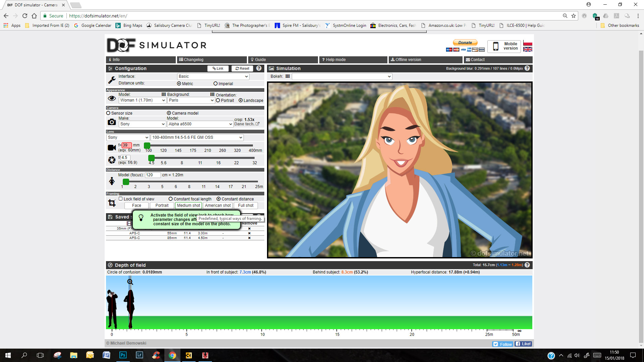This screenshot has width=644, height=362.
Task: Open the Paris background dropdown
Action: [x=191, y=100]
